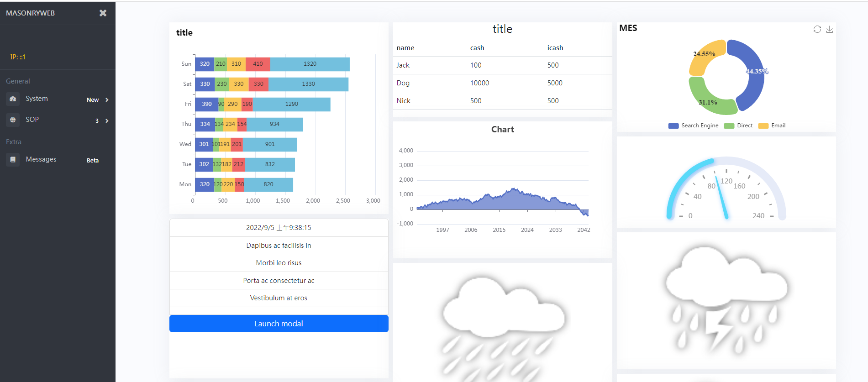Image resolution: width=868 pixels, height=382 pixels.
Task: Click the Beta badge beside Messages
Action: pyautogui.click(x=93, y=161)
